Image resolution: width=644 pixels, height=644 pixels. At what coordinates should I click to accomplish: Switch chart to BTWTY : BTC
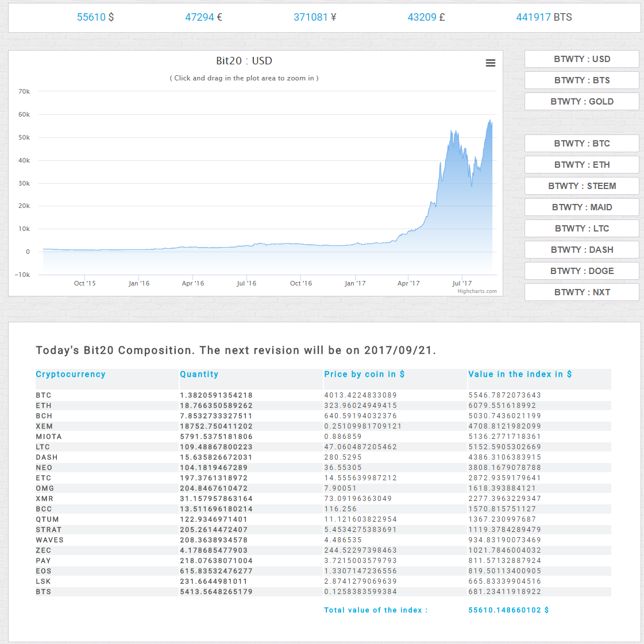(x=581, y=144)
